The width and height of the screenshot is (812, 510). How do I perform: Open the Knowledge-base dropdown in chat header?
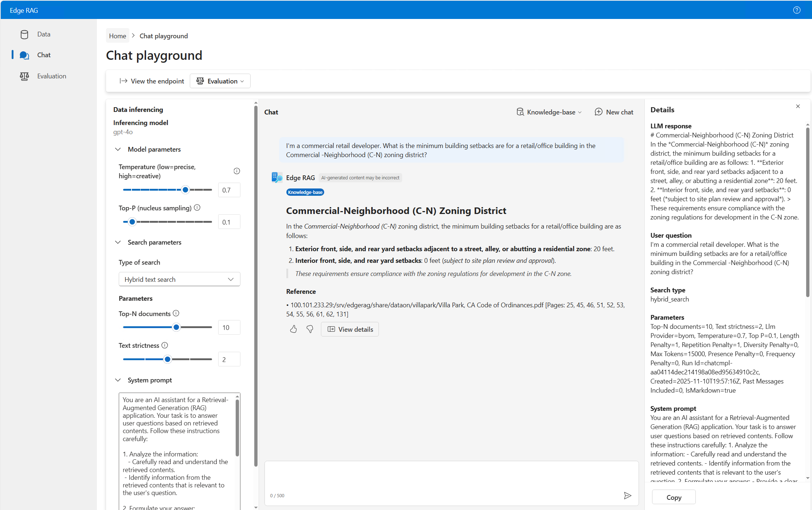click(549, 112)
